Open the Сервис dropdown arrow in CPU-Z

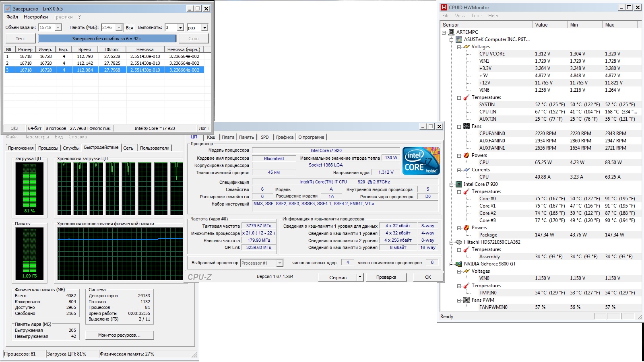[360, 277]
